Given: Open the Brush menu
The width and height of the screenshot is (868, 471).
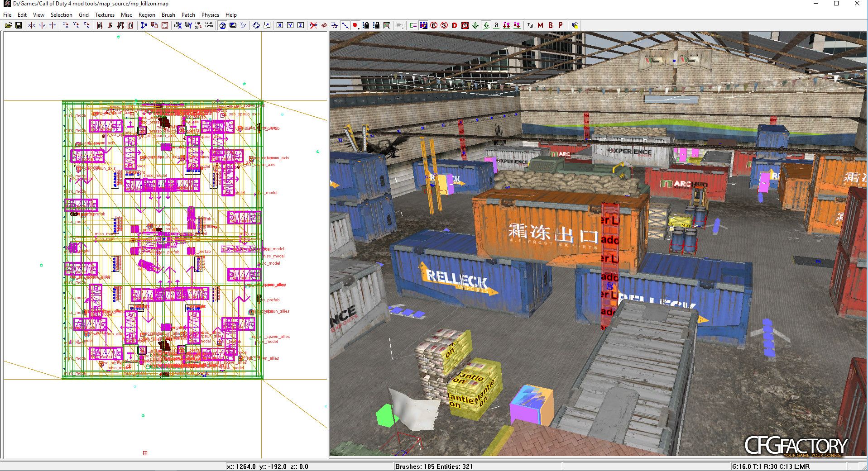Looking at the screenshot, I should coord(168,14).
